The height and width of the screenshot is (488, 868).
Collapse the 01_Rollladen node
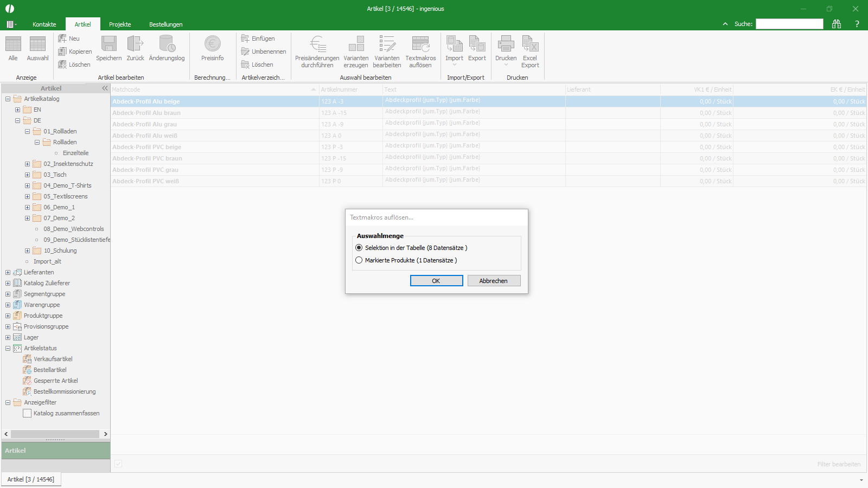(27, 131)
